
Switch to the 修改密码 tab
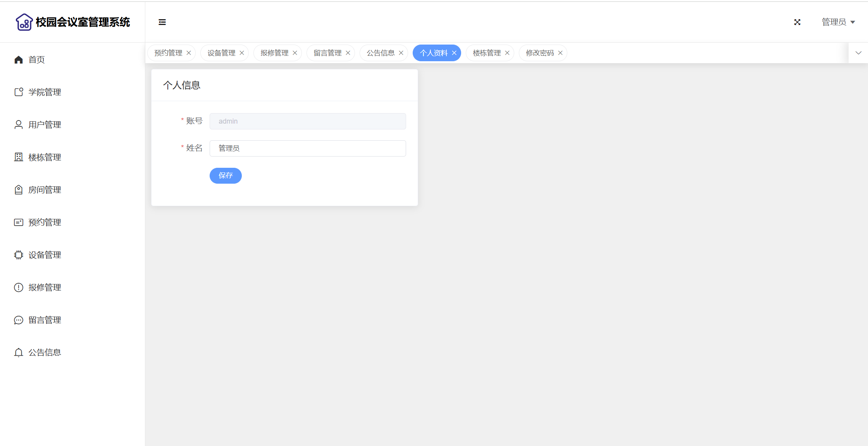click(539, 53)
